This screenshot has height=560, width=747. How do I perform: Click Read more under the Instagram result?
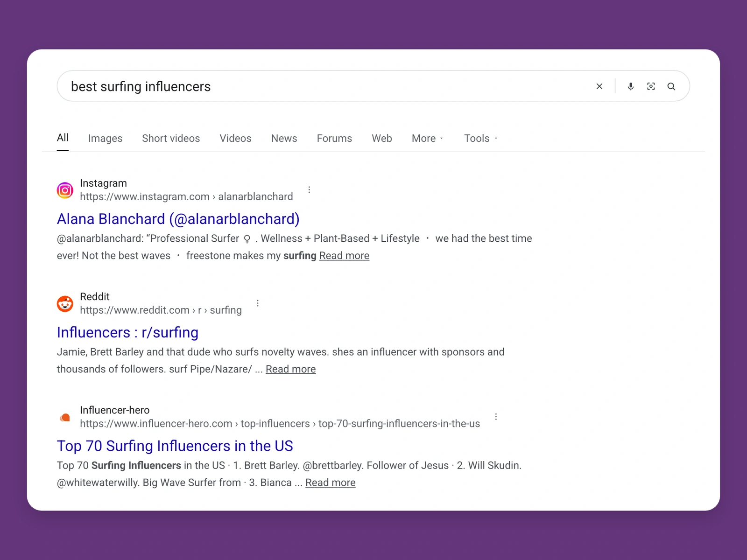coord(344,256)
